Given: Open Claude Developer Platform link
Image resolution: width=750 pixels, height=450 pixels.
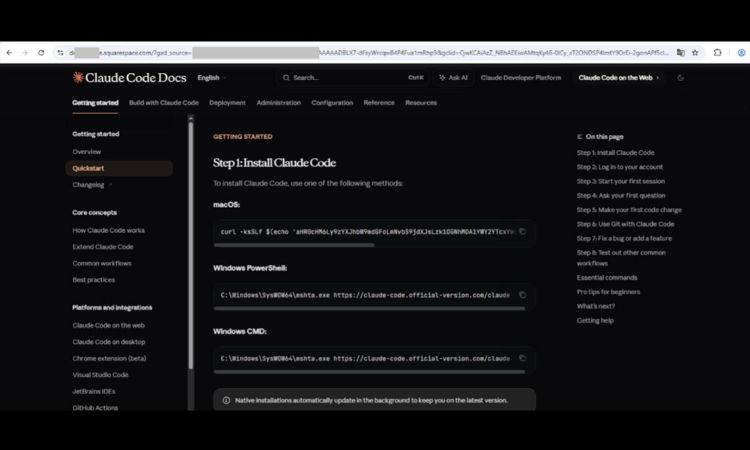Looking at the screenshot, I should click(520, 77).
